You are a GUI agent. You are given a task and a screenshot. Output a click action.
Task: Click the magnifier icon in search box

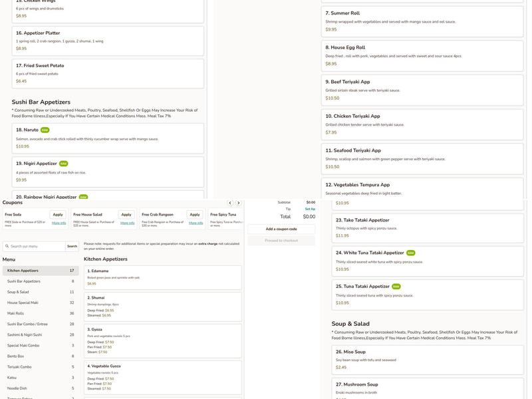coord(7,246)
